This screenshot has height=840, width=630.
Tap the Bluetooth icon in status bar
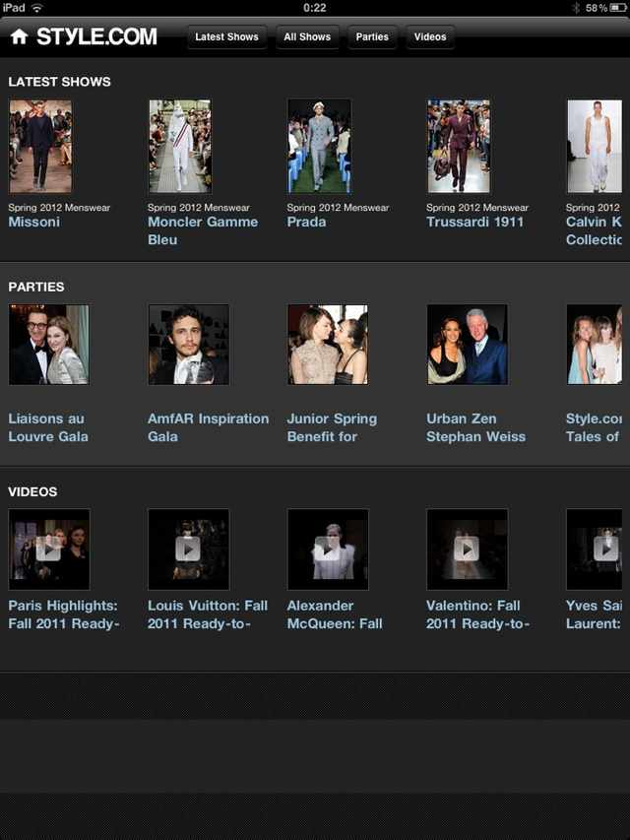[x=576, y=8]
